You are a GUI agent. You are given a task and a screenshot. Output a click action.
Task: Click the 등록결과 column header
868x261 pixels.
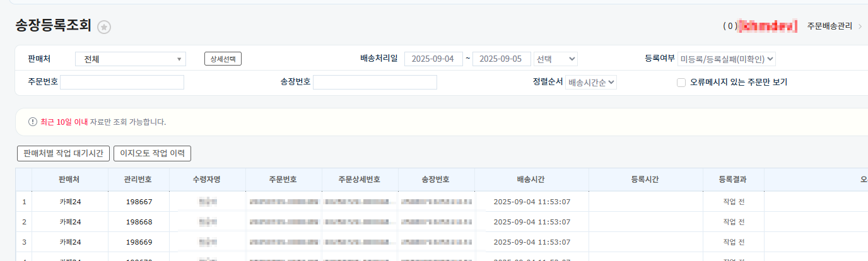pos(733,180)
